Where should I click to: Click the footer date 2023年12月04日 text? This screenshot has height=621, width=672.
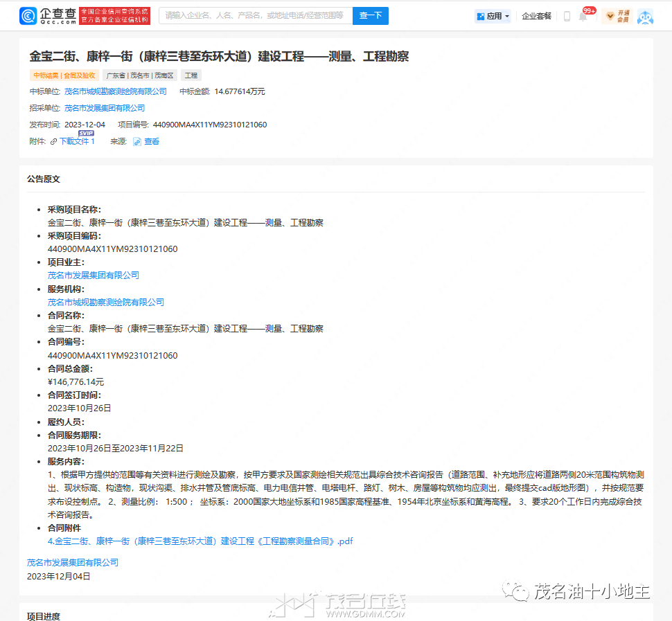pos(59,577)
